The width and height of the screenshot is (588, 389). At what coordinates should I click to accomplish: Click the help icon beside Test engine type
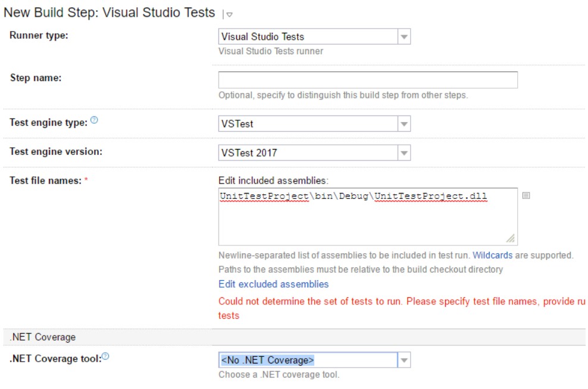tap(94, 121)
